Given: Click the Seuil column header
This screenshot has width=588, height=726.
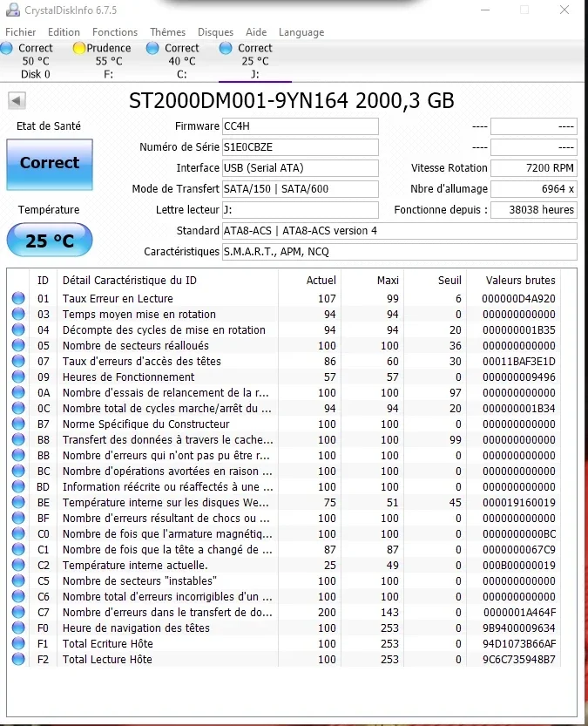Looking at the screenshot, I should pyautogui.click(x=436, y=280).
